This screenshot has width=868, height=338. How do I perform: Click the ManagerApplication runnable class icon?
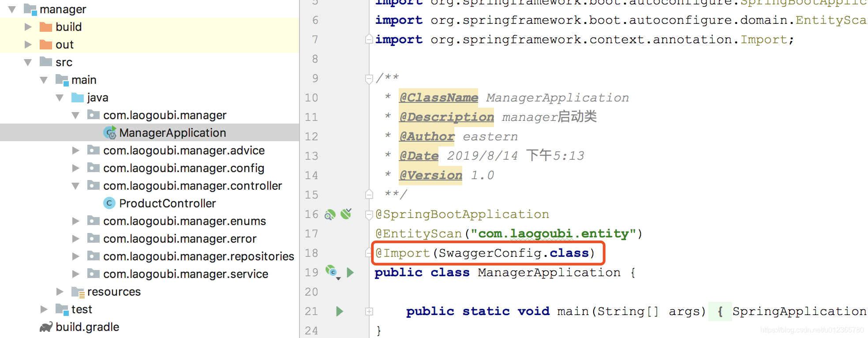(x=110, y=132)
